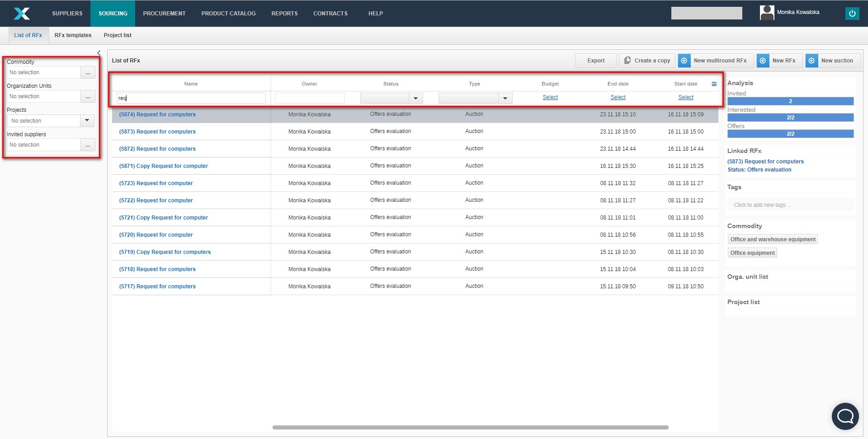Open the Projects dropdown
868x439 pixels.
coord(87,121)
